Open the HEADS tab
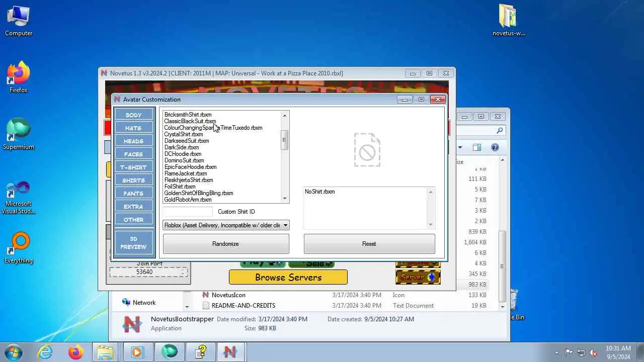The width and height of the screenshot is (644, 362). (x=133, y=141)
